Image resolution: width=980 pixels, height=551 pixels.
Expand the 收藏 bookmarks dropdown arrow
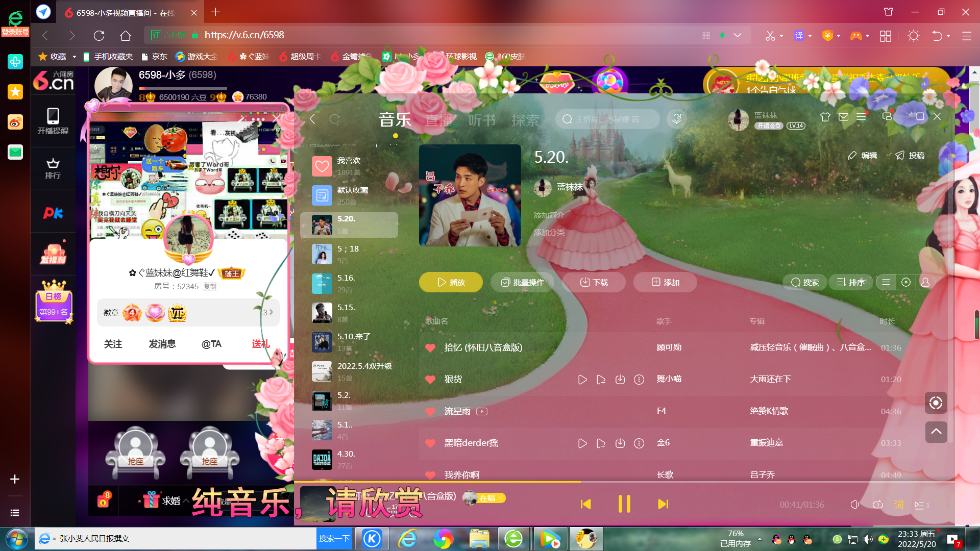[x=74, y=57]
